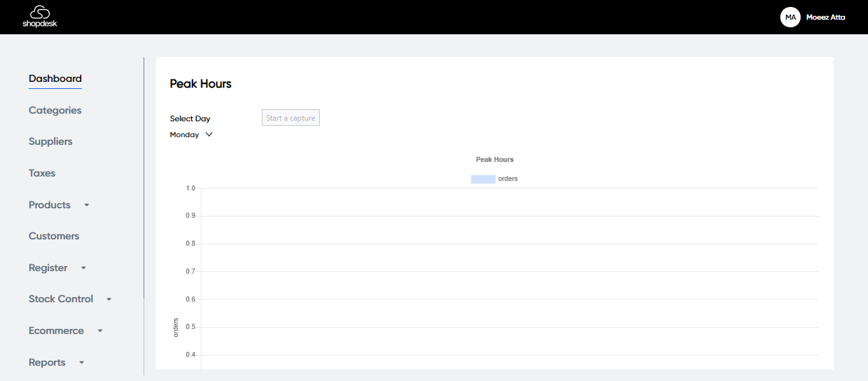Open Categories in the sidebar
Viewport: 868px width, 381px height.
pos(55,110)
